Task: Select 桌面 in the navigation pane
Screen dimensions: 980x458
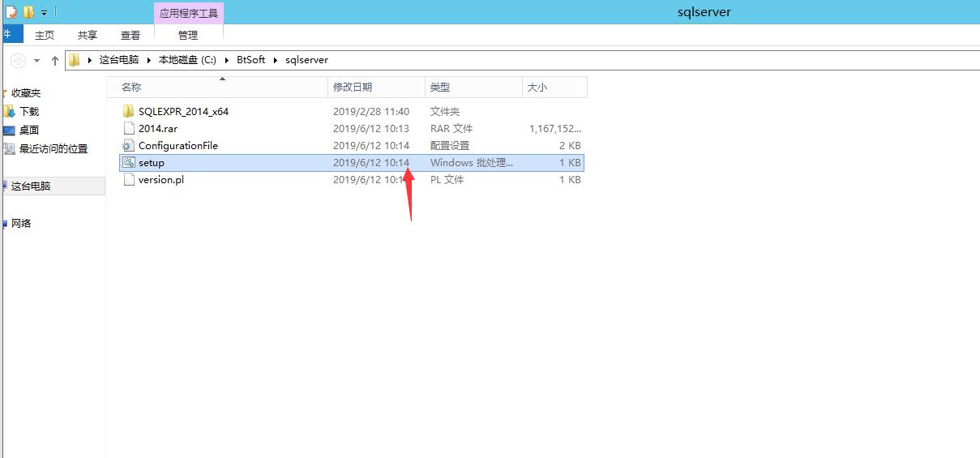Action: (x=29, y=130)
